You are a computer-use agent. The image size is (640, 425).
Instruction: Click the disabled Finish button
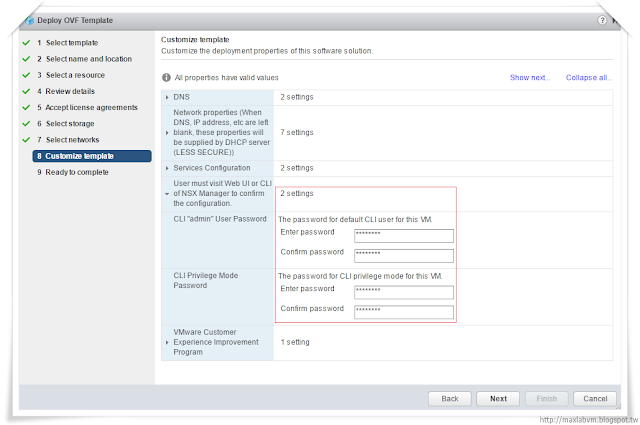click(x=547, y=398)
